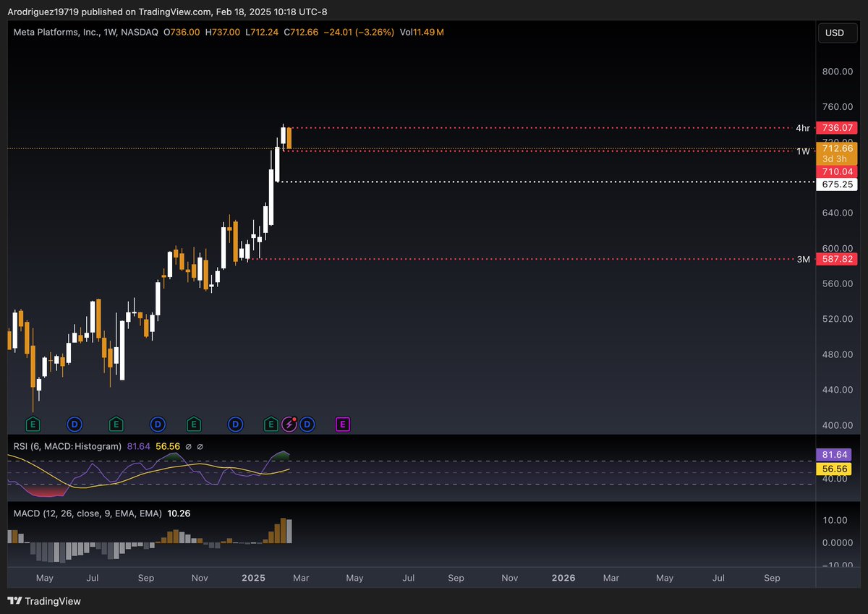Click the 2025 label on time axis
The width and height of the screenshot is (868, 614).
tap(254, 578)
